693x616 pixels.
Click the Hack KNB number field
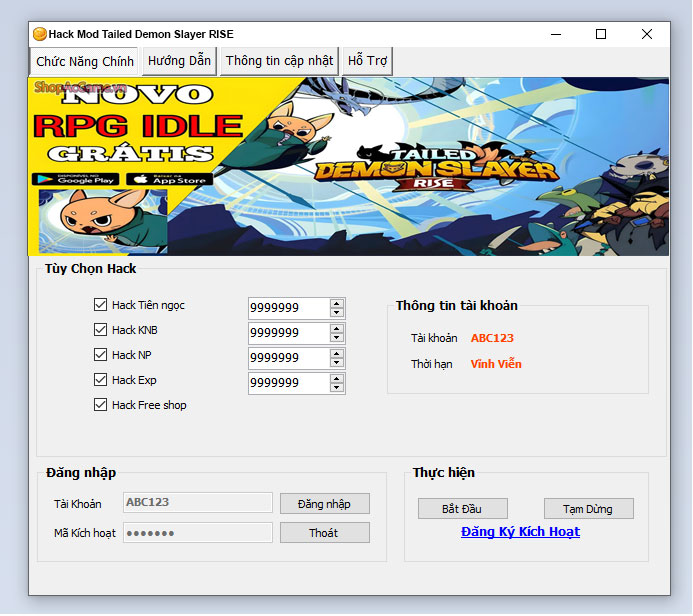click(289, 333)
